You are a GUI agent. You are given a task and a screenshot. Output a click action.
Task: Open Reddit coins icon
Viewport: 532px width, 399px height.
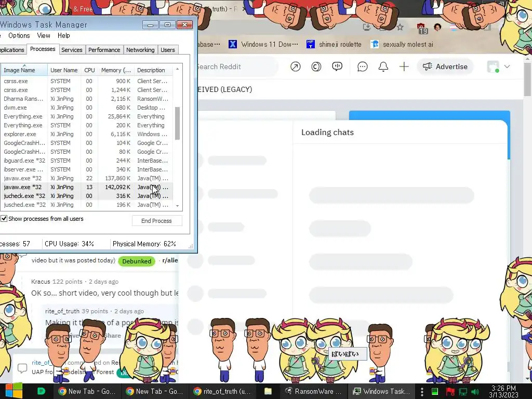pyautogui.click(x=316, y=66)
